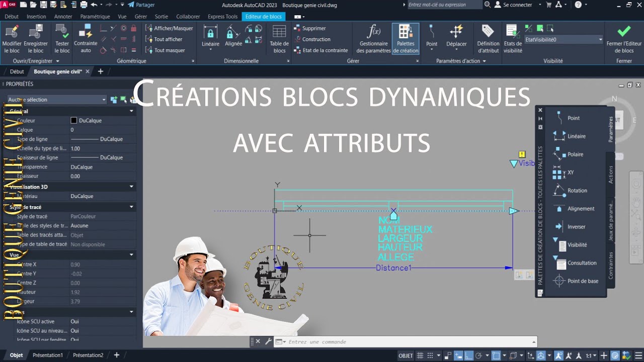Select XY parameter in palette
Image resolution: width=644 pixels, height=362 pixels.
[563, 172]
